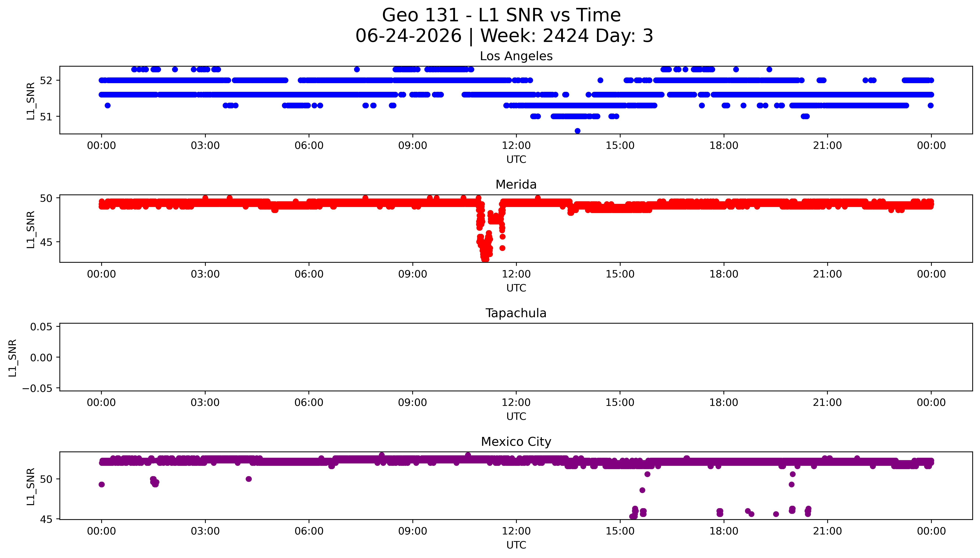Select the 'Mexico City' subplot title
Screen dimensions: 980x558
[516, 442]
